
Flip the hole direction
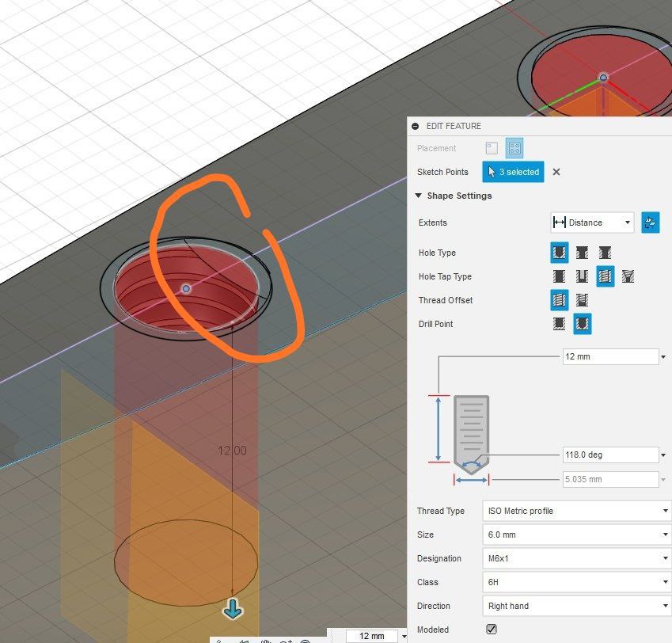[x=650, y=223]
